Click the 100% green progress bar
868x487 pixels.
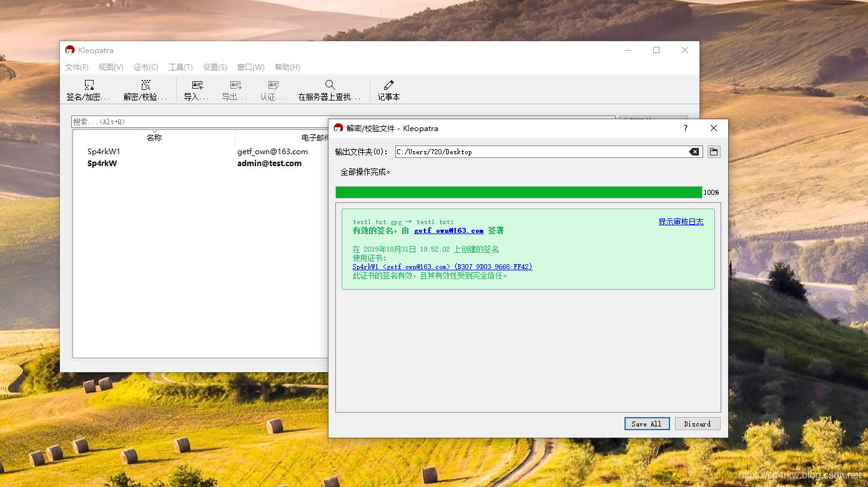pos(518,192)
